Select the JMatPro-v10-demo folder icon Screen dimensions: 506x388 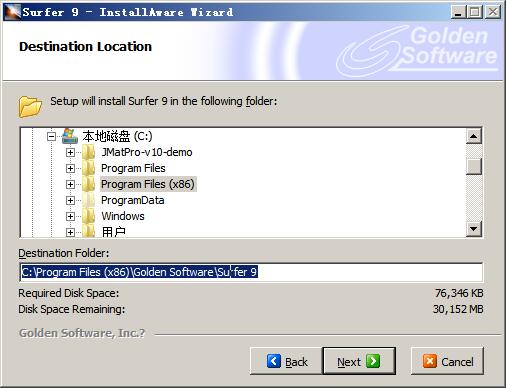click(x=89, y=152)
